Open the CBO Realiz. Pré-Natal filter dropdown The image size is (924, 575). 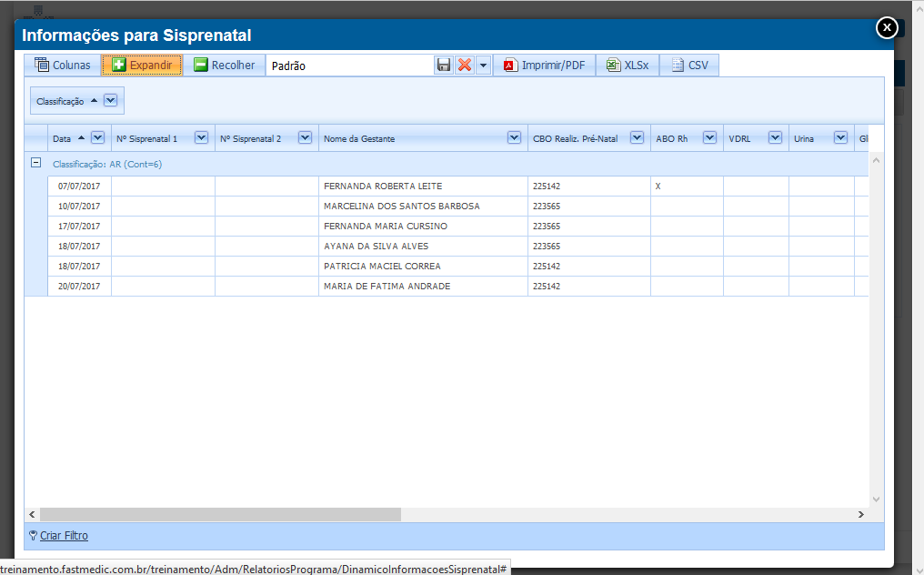click(x=637, y=138)
